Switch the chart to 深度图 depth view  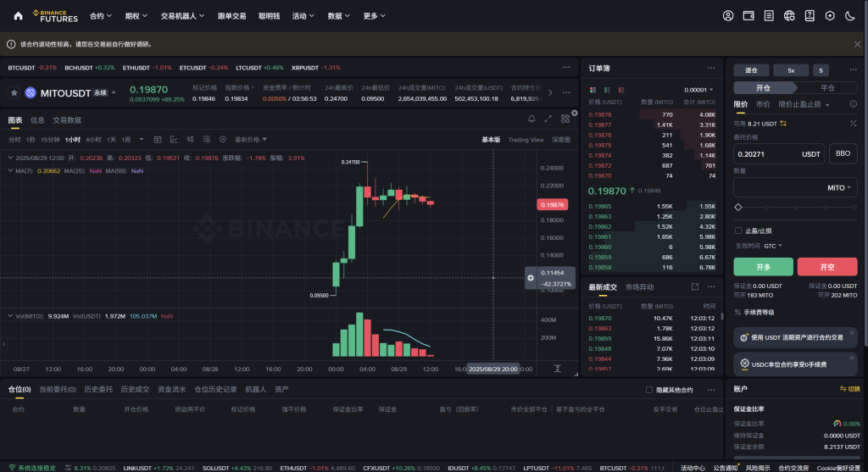561,140
